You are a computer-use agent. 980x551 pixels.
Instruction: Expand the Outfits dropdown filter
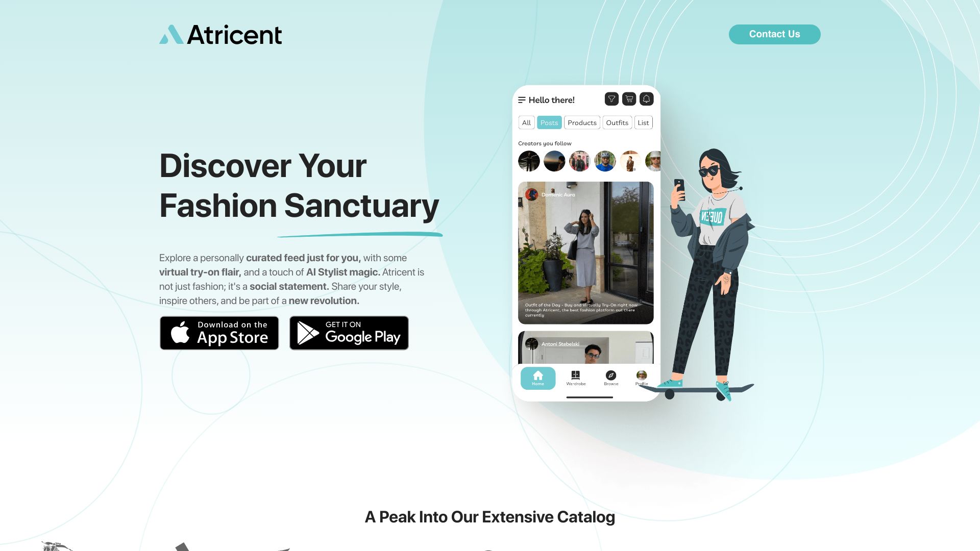point(617,122)
